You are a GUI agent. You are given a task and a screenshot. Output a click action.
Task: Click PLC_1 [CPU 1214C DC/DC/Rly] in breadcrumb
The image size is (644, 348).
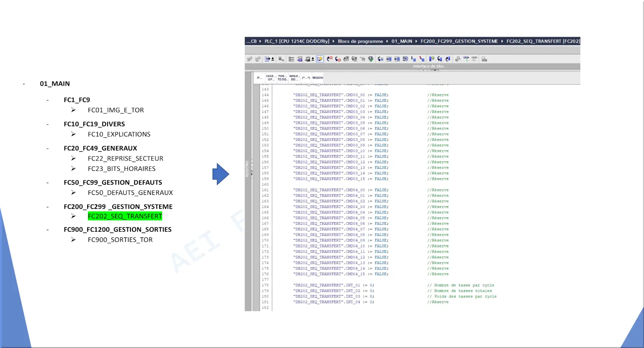point(297,41)
